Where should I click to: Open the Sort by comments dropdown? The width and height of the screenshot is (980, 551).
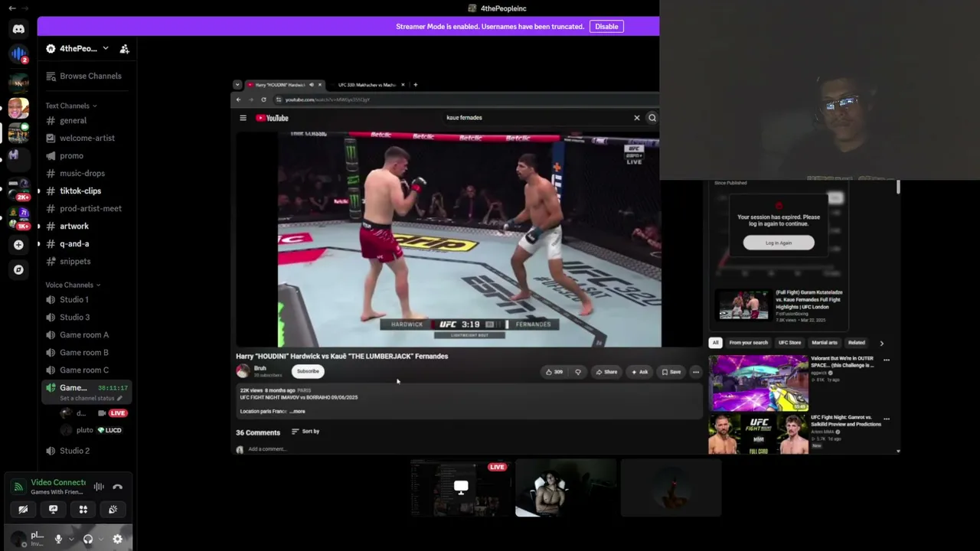305,432
